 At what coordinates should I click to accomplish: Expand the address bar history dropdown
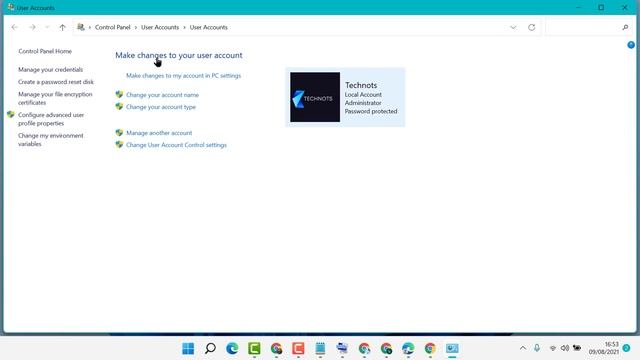click(513, 27)
